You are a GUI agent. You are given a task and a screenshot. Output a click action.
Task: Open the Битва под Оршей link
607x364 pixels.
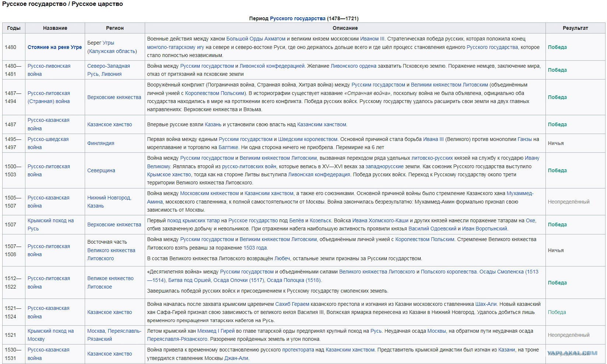pos(190,280)
